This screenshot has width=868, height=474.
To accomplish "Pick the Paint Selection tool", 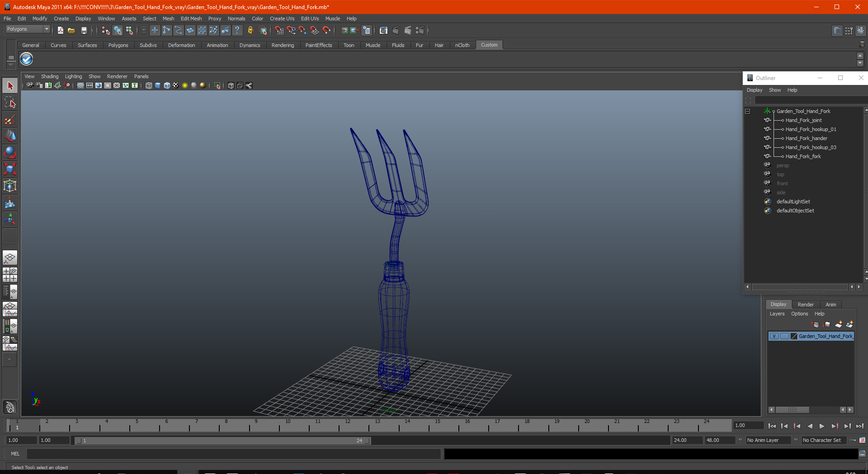I will click(10, 119).
